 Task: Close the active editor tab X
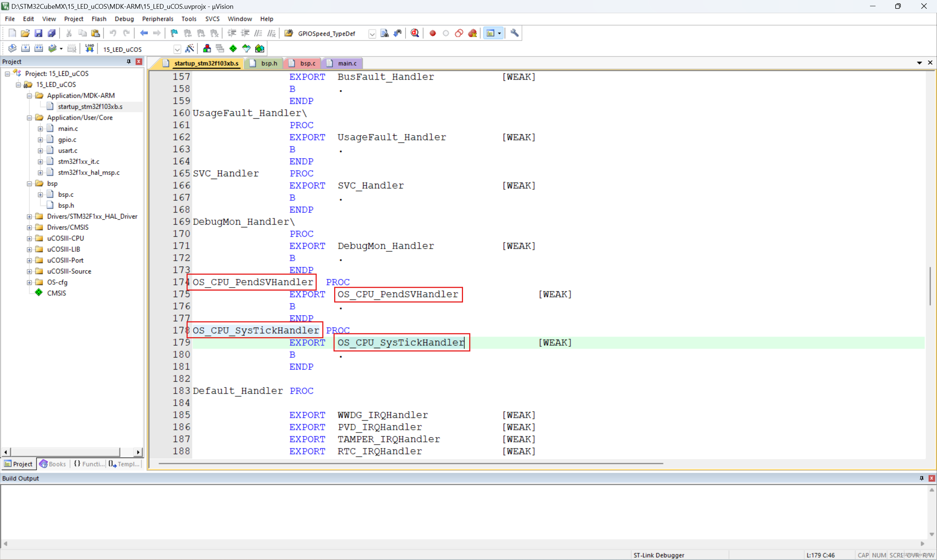[930, 63]
